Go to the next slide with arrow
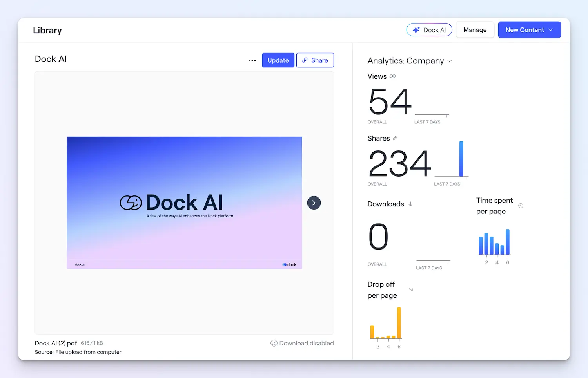Screen dimensions: 588x378 (x=314, y=203)
